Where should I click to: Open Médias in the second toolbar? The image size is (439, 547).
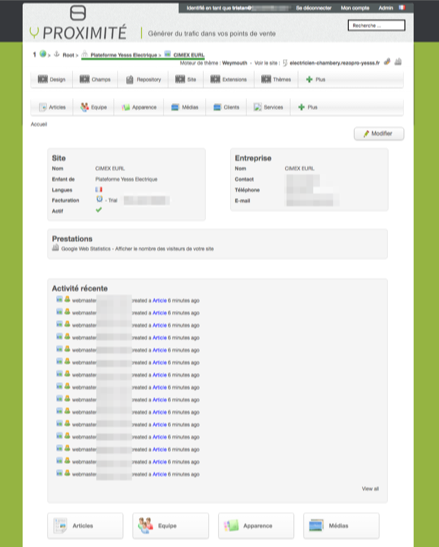pos(185,107)
